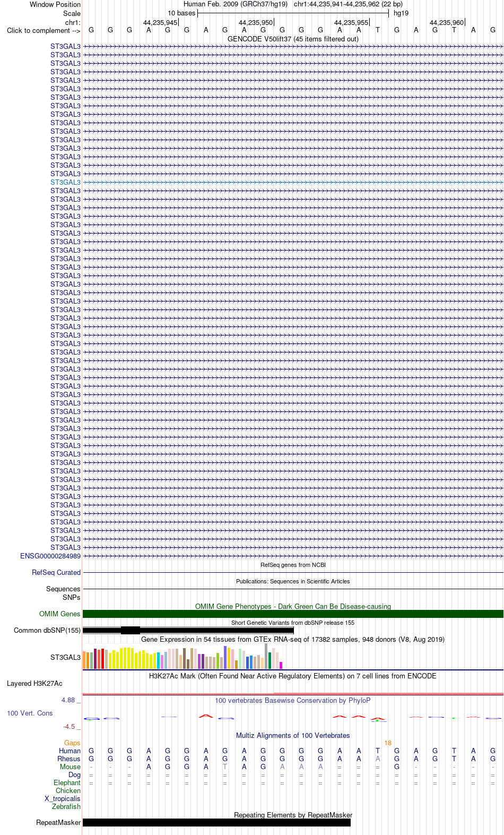Screen dimensions: 504x835
Task: Click the Sequences SNPs track label
Action: tap(63, 593)
